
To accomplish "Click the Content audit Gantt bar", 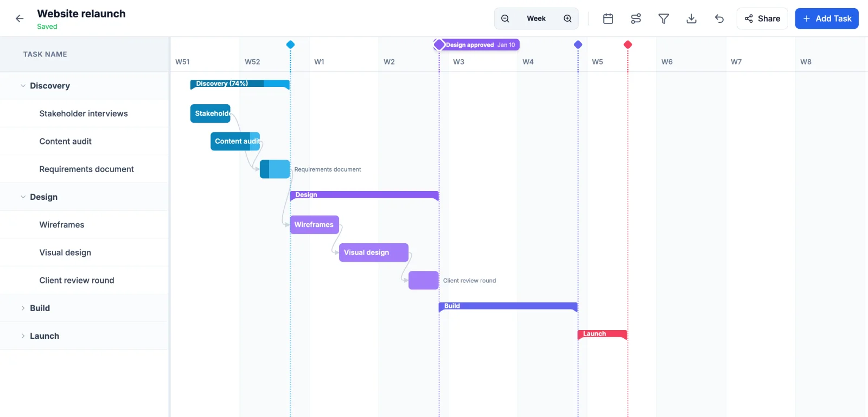I will (x=235, y=141).
